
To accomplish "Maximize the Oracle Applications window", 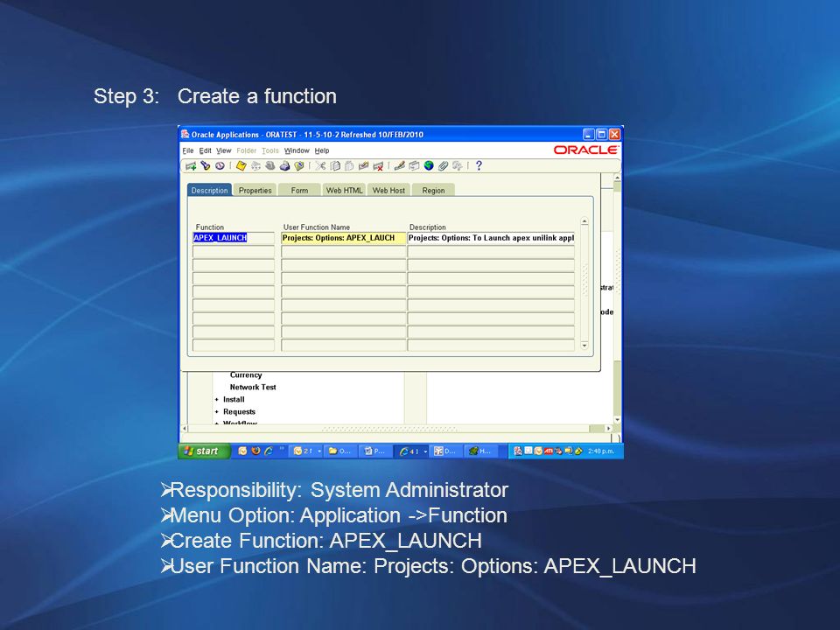I will tap(602, 135).
